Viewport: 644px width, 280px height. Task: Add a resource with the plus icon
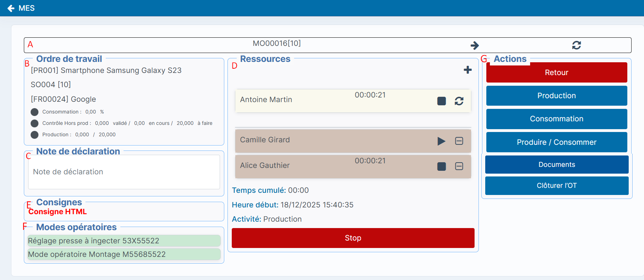467,70
